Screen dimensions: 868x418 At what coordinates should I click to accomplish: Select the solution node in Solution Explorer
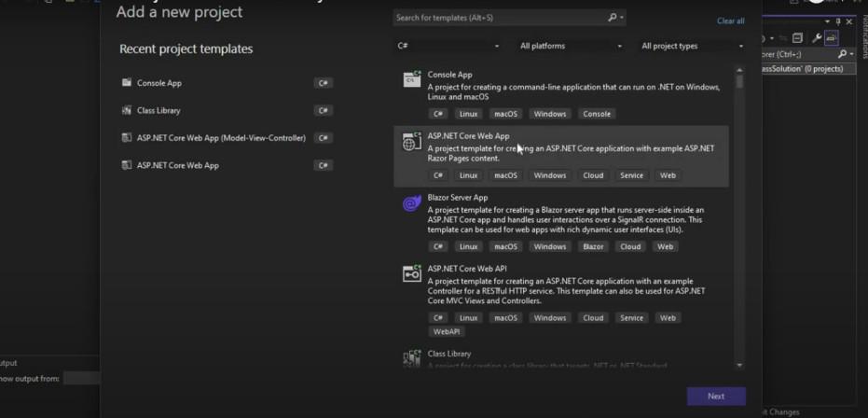[809, 69]
